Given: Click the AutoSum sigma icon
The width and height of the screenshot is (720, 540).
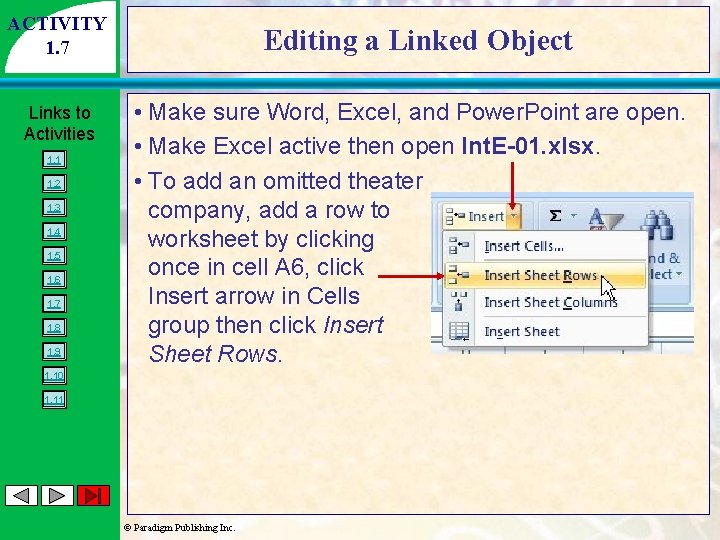Looking at the screenshot, I should click(555, 215).
